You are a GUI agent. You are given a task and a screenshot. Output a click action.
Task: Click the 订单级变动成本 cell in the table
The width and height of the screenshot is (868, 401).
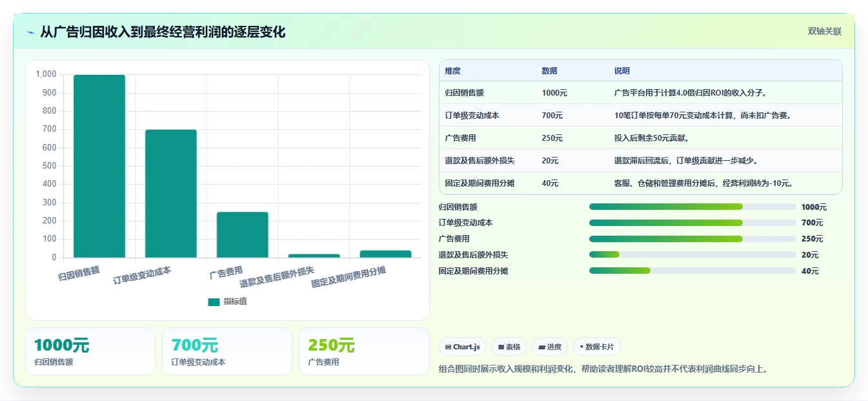click(x=472, y=116)
